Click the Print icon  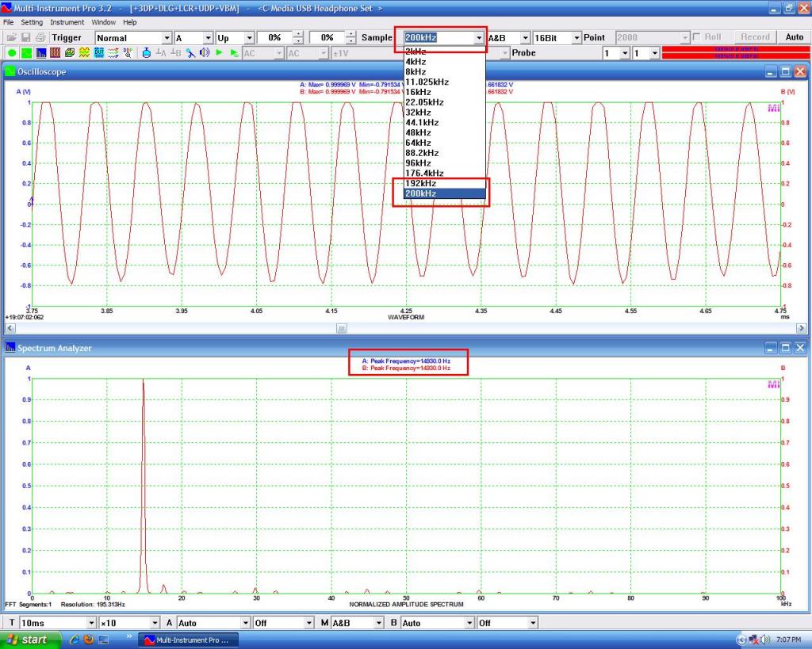(40, 37)
